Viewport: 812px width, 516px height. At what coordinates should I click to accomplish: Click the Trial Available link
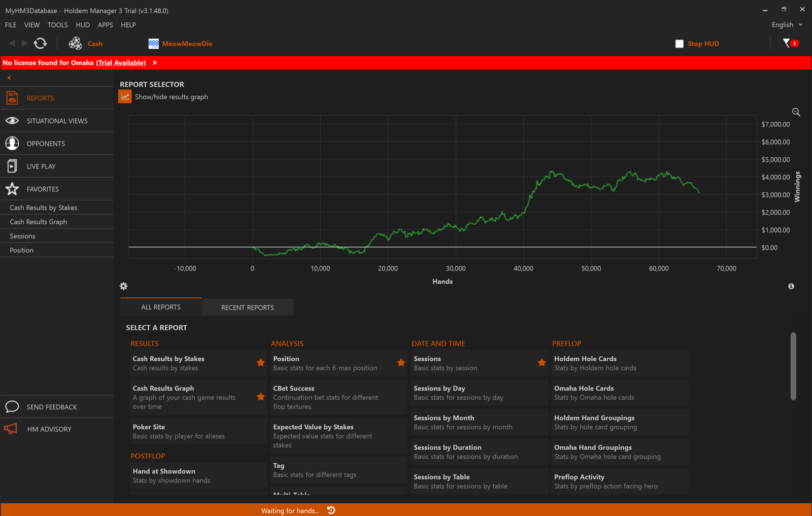pyautogui.click(x=121, y=63)
